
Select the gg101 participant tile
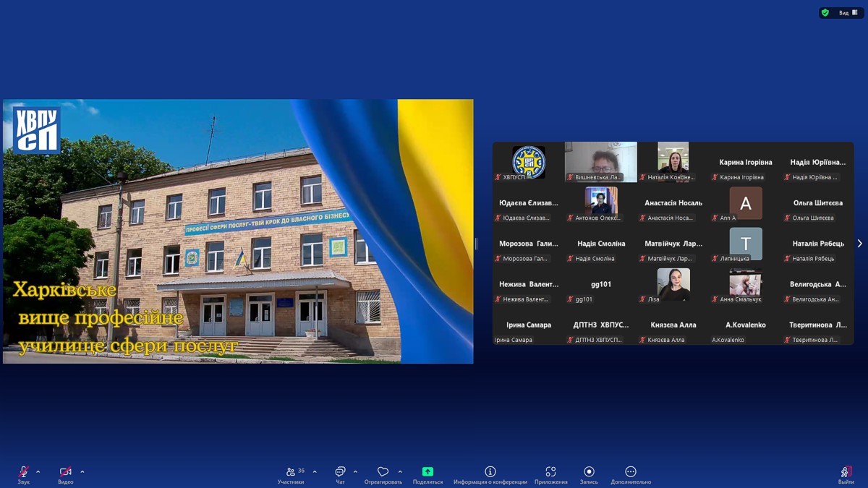[601, 284]
